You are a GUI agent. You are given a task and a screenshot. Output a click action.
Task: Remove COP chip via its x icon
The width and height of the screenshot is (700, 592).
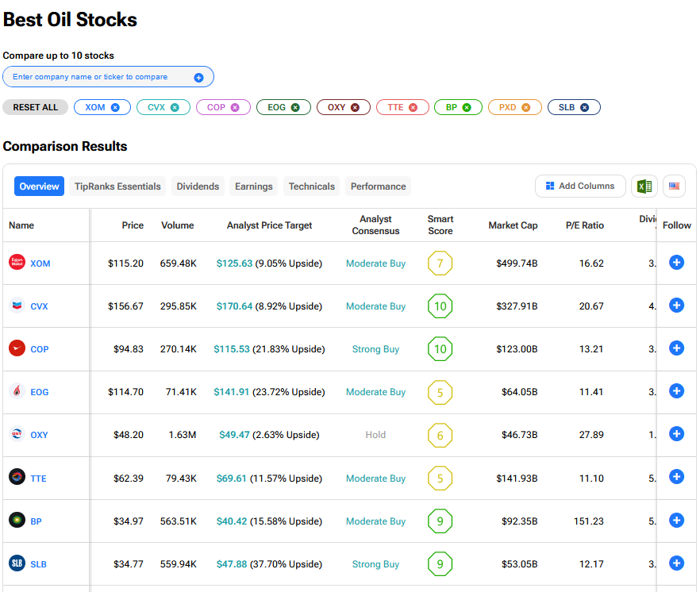pos(235,108)
